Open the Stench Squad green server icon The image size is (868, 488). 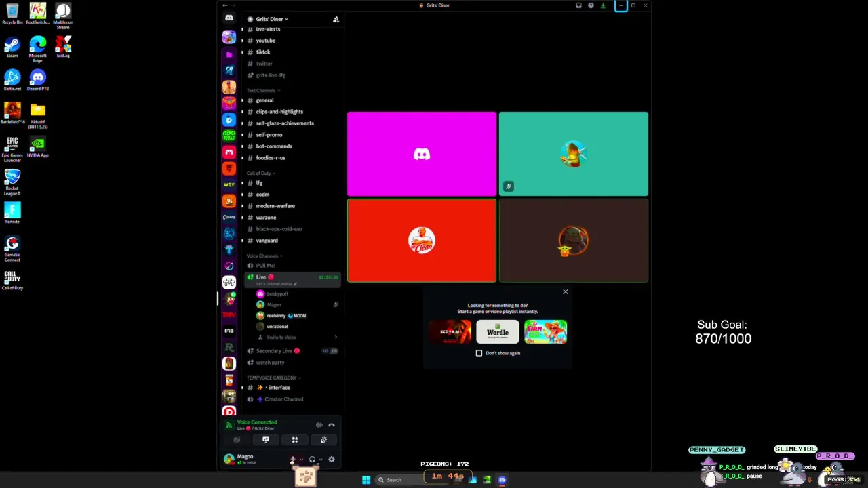click(x=229, y=135)
